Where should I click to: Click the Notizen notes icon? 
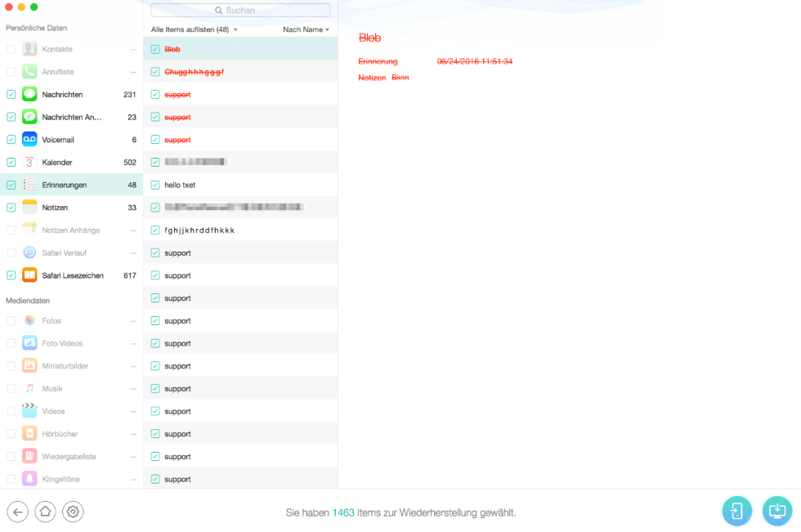pyautogui.click(x=29, y=208)
